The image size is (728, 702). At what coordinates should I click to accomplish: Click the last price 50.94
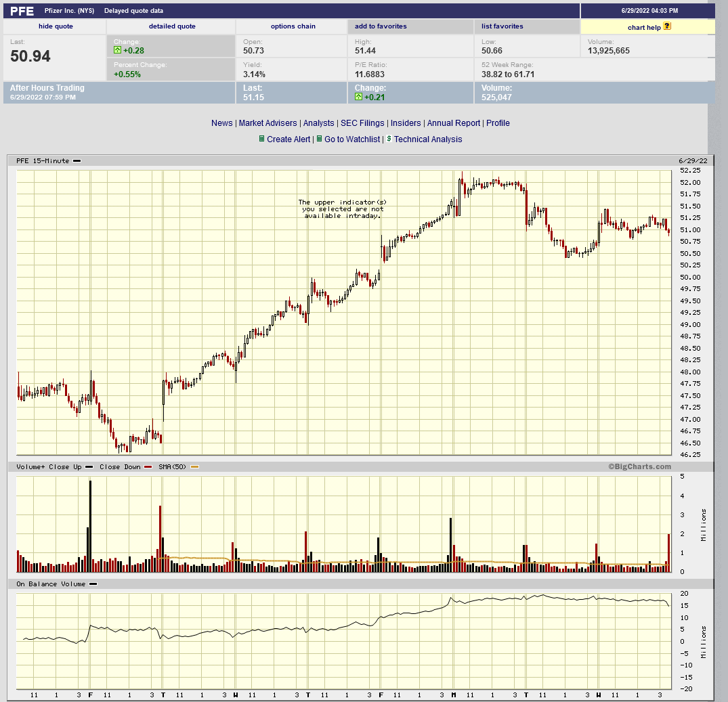[30, 56]
